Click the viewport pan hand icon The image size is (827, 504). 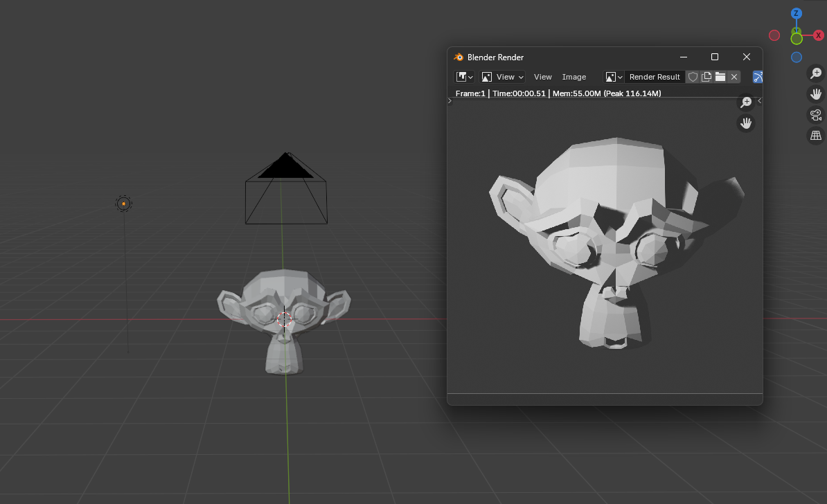click(x=816, y=94)
